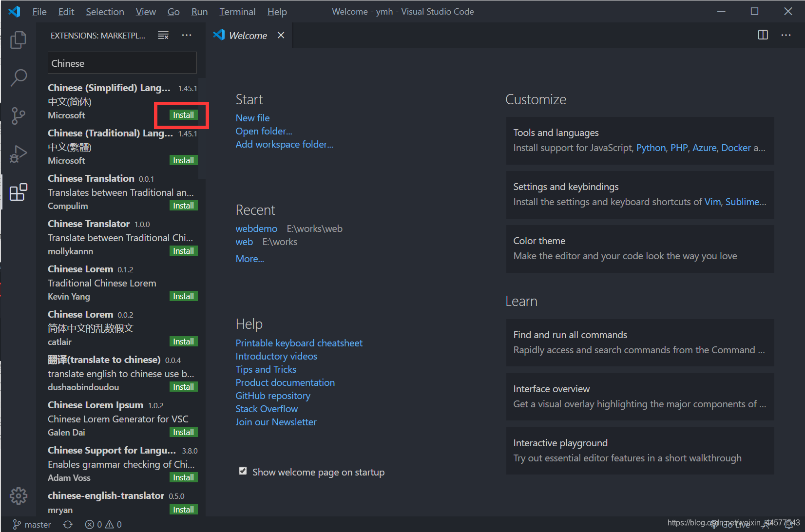This screenshot has height=532, width=805.
Task: Select the Welcome tab
Action: 248,36
